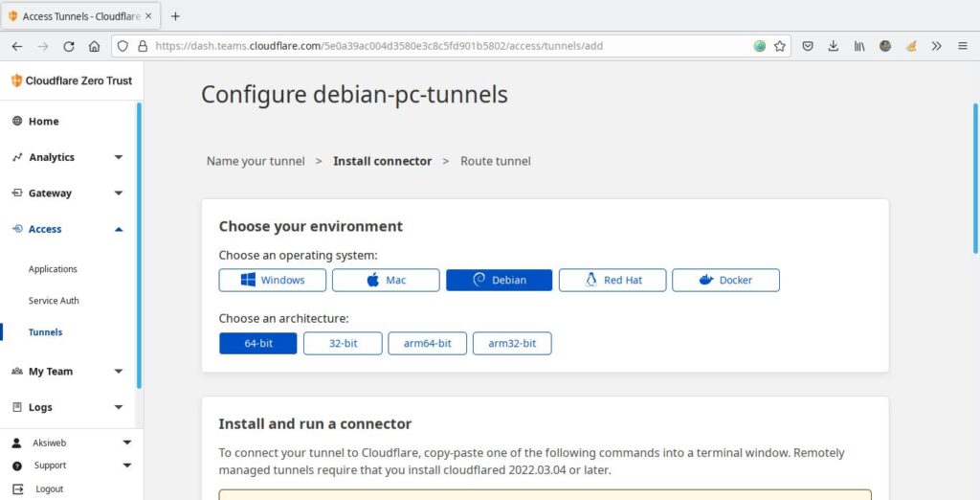Viewport: 980px width, 500px height.
Task: Choose 32-bit architecture
Action: (343, 344)
